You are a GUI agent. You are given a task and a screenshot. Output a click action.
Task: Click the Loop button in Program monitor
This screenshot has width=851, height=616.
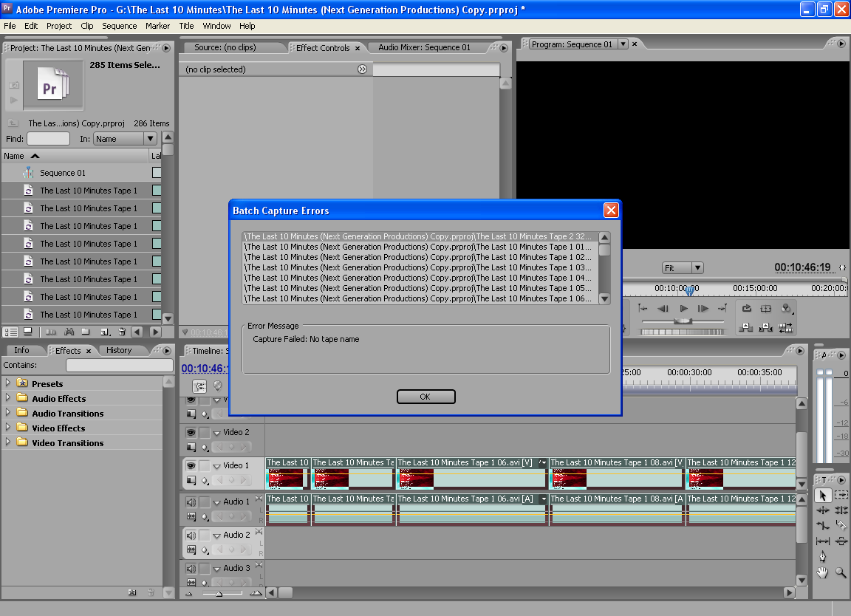(x=746, y=308)
